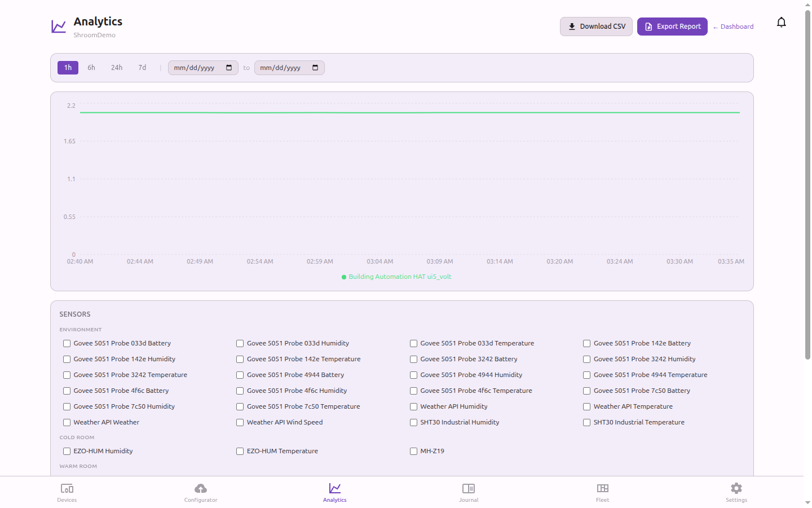Check Govee 5051 Probe 4f6c Temperature
Screen dimensions: 812x508
pos(413,391)
